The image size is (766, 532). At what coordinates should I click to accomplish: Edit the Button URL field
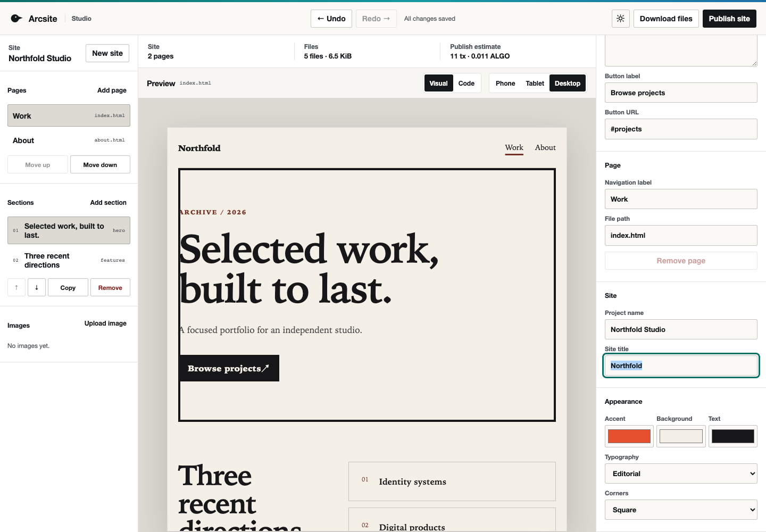click(x=681, y=129)
